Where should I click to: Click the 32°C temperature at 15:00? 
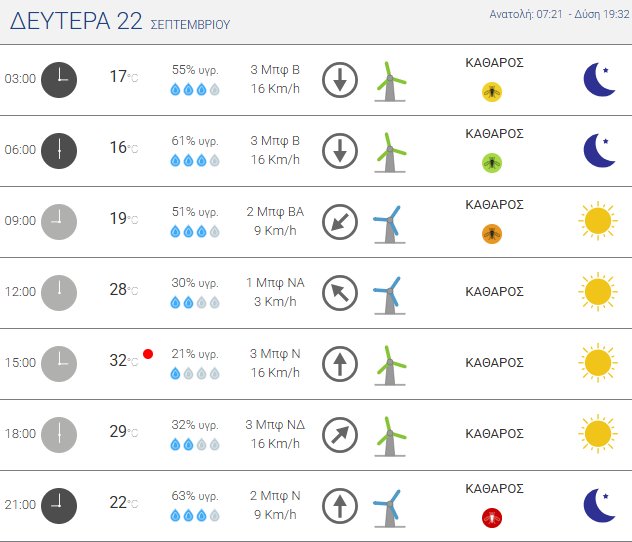[x=123, y=361]
